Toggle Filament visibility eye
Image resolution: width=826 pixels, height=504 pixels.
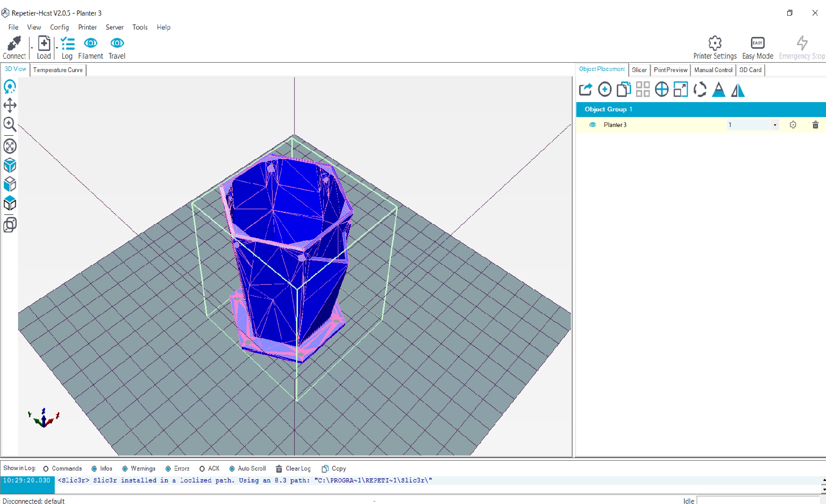tap(90, 43)
